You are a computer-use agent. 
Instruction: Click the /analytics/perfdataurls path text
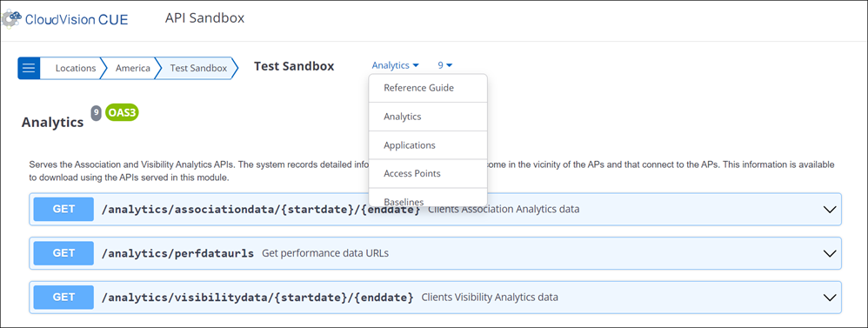coord(177,254)
